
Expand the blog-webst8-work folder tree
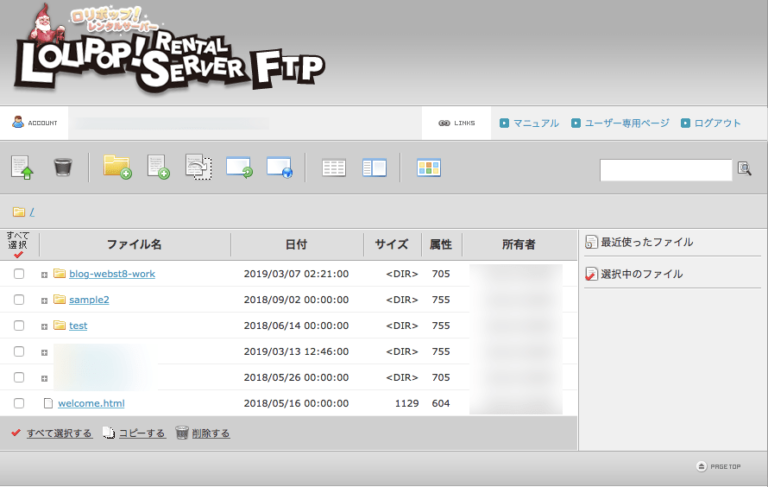coord(44,275)
